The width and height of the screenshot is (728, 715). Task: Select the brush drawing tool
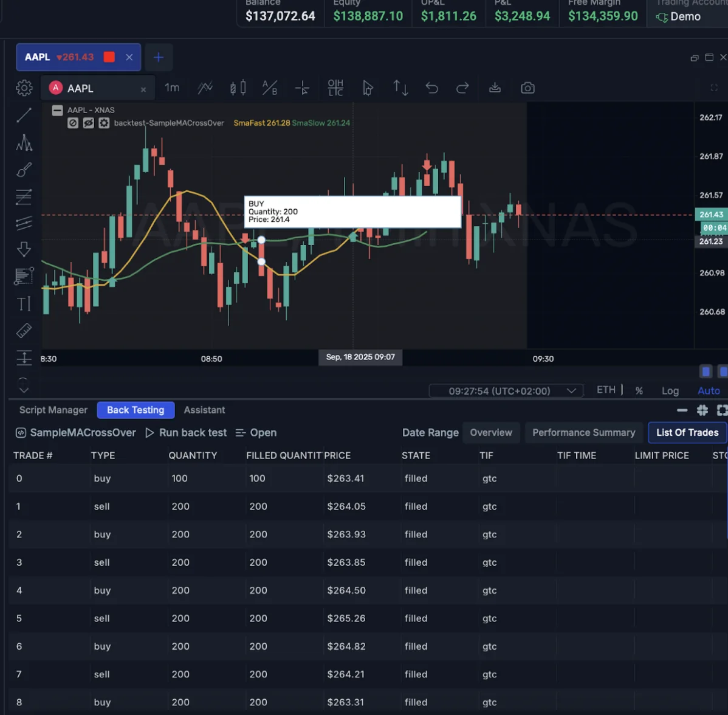click(24, 170)
